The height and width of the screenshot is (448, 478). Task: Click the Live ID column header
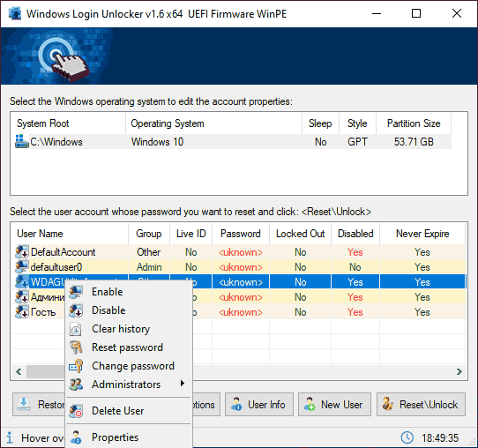[x=190, y=234]
